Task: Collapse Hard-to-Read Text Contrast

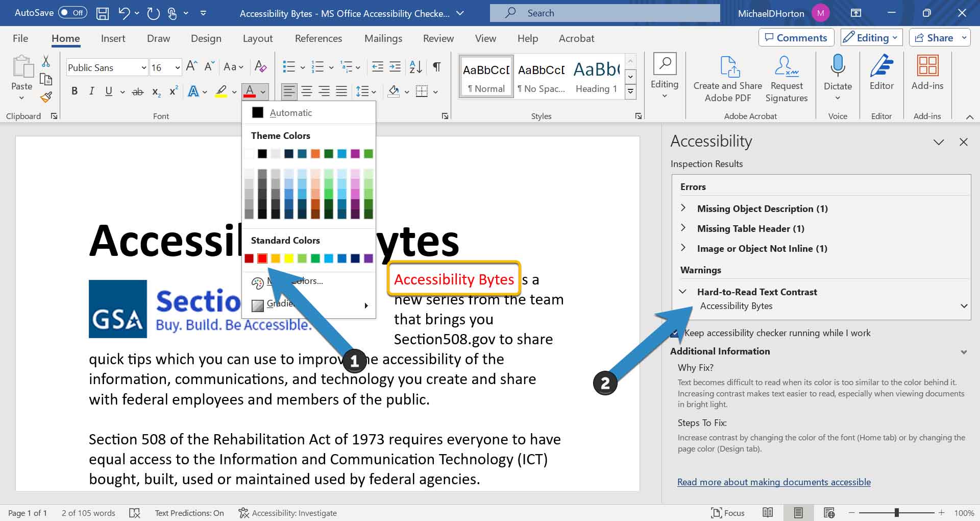Action: [682, 292]
